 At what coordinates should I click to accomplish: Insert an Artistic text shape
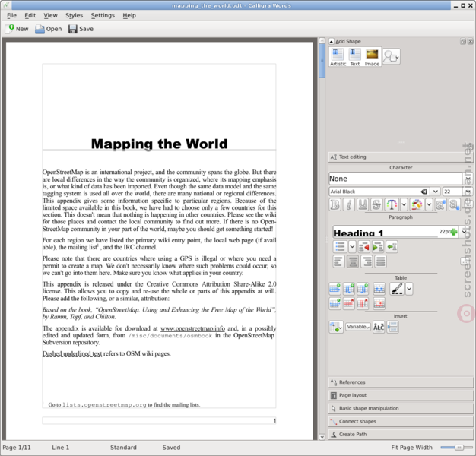click(x=338, y=57)
